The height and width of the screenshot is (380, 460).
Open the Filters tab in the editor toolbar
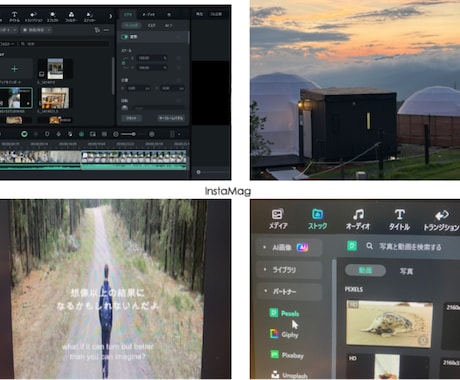pos(71,17)
